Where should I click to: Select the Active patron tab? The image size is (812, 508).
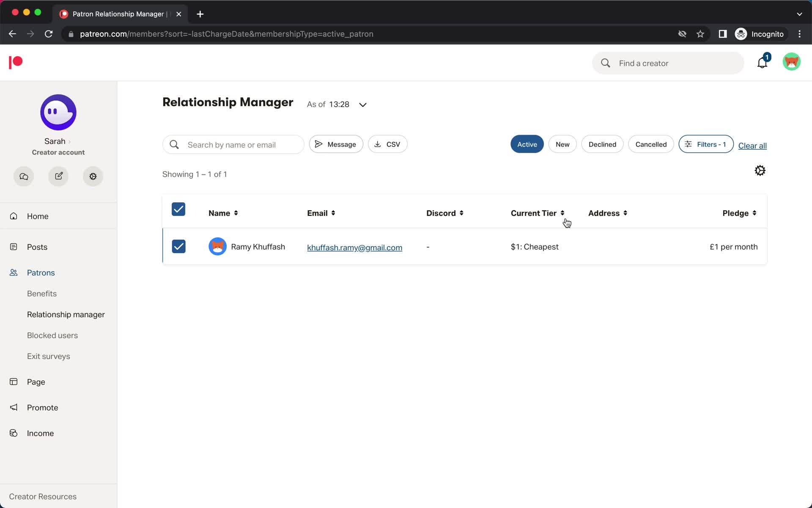point(527,144)
